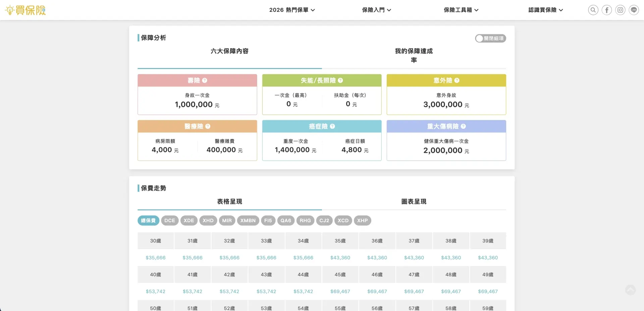Click the 40歲 age cell

click(x=156, y=275)
